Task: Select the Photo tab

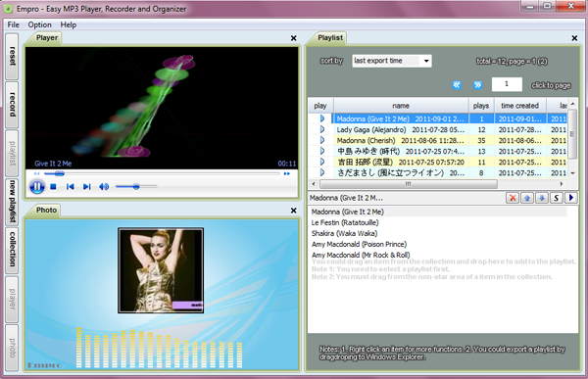Action: tap(46, 210)
